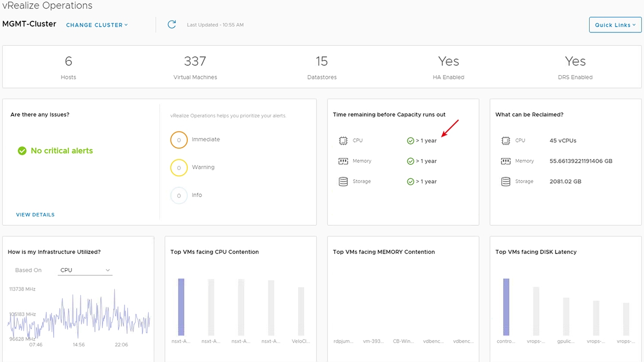This screenshot has height=362, width=644.
Task: Click the DRS Enabled Yes value
Action: [575, 61]
